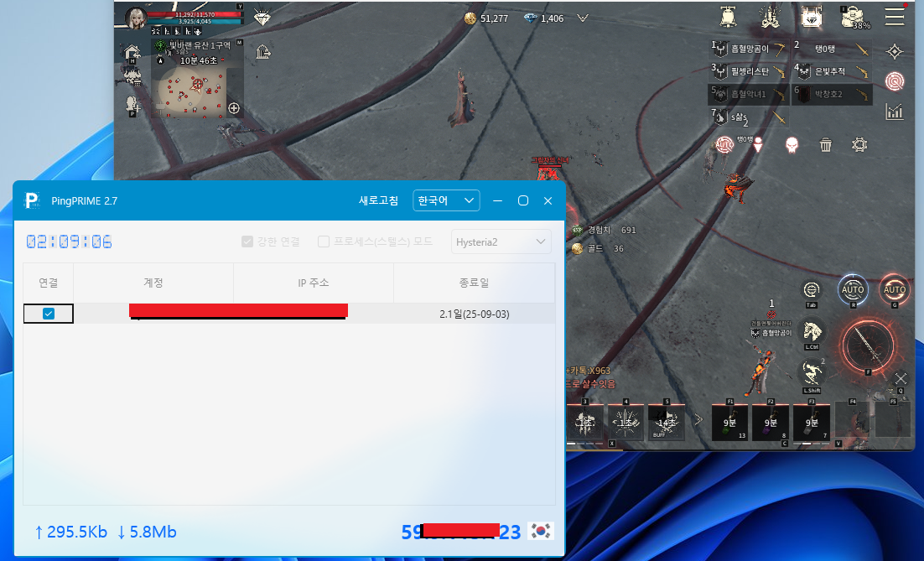Click the main sword attack button (F)
The image size is (924, 561).
point(869,346)
